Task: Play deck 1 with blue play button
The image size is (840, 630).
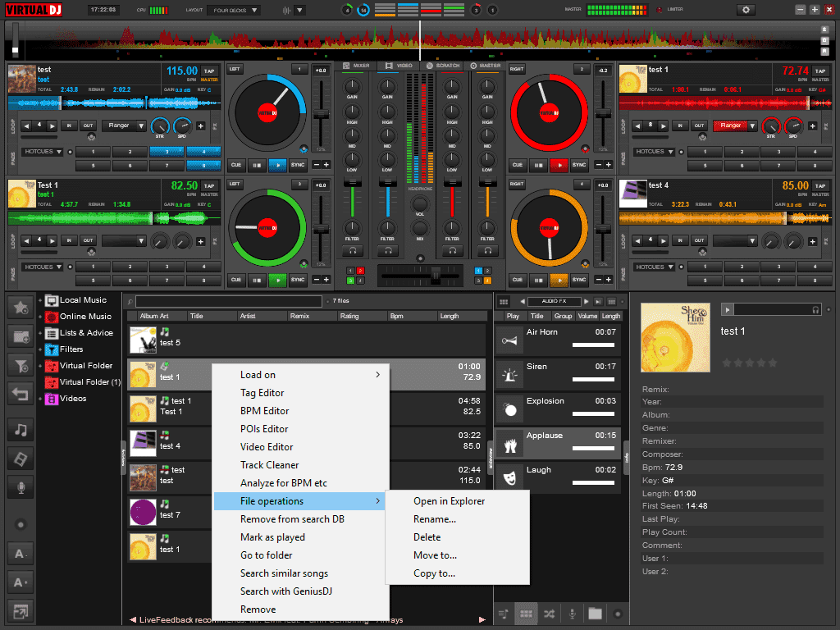Action: pos(277,165)
